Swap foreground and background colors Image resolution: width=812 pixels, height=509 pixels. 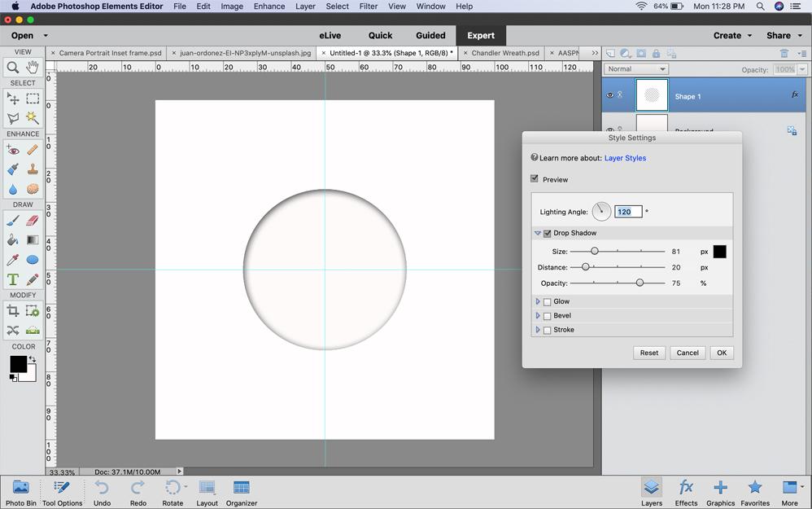[x=33, y=358]
